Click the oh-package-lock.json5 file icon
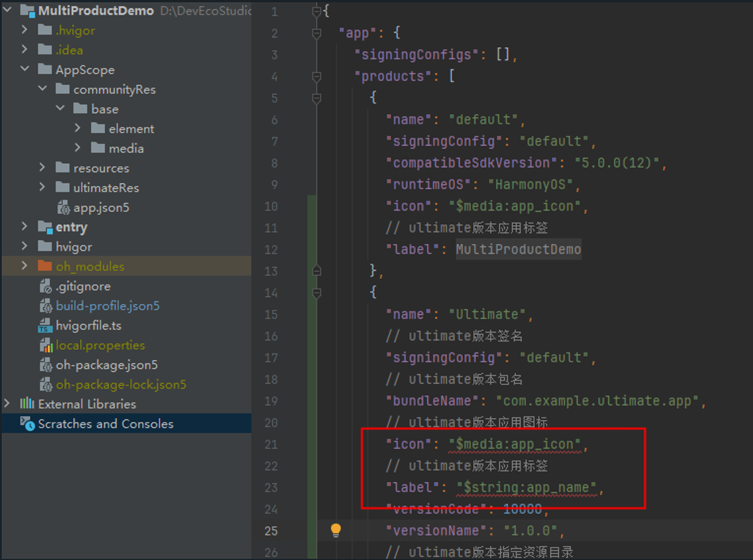The height and width of the screenshot is (560, 753). tap(46, 384)
